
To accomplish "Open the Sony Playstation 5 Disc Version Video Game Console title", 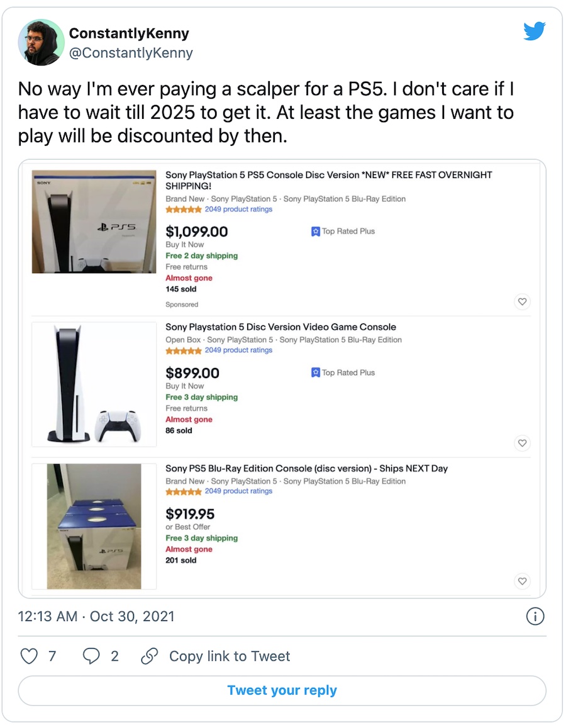I will pyautogui.click(x=280, y=327).
